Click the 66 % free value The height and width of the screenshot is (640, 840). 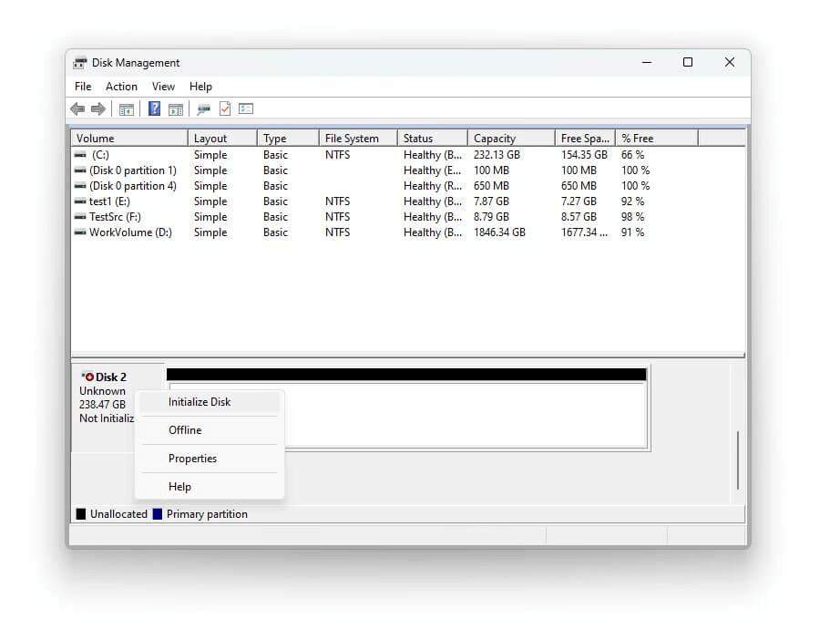(x=632, y=155)
